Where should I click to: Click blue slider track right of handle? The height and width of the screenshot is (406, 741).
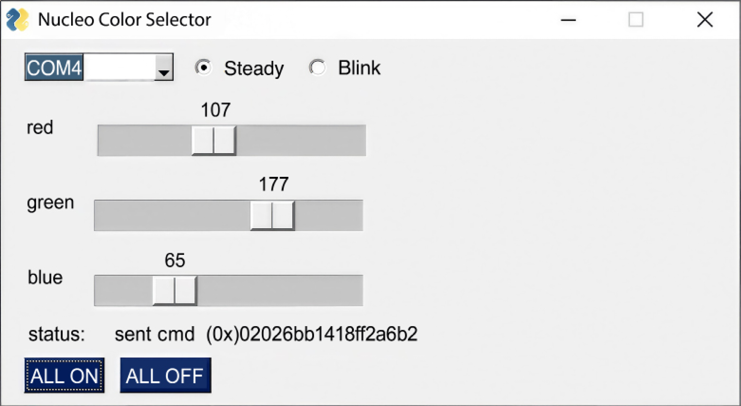280,290
